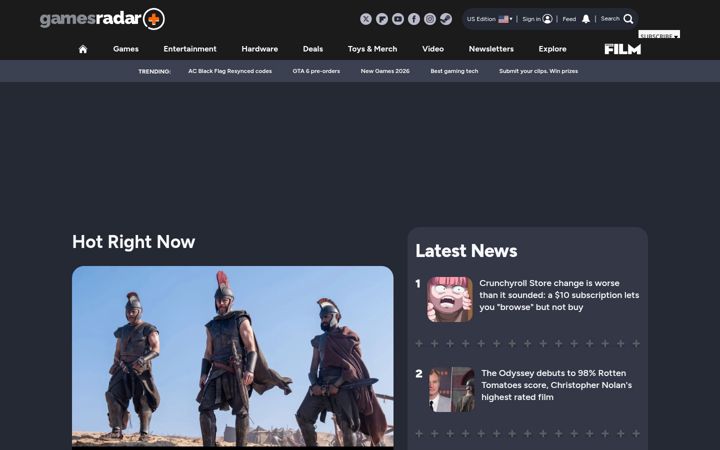
Task: Open the Instagram profile icon
Action: point(430,19)
